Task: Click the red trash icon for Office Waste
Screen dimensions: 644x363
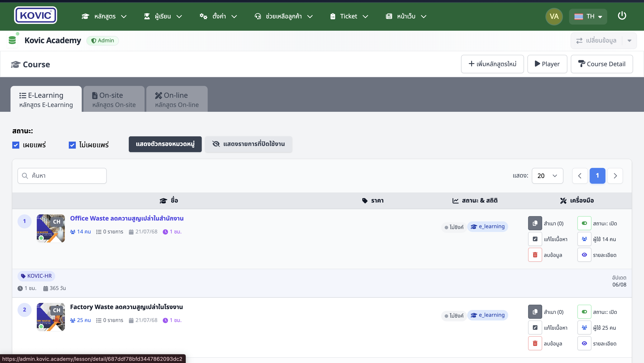Action: coord(535,255)
